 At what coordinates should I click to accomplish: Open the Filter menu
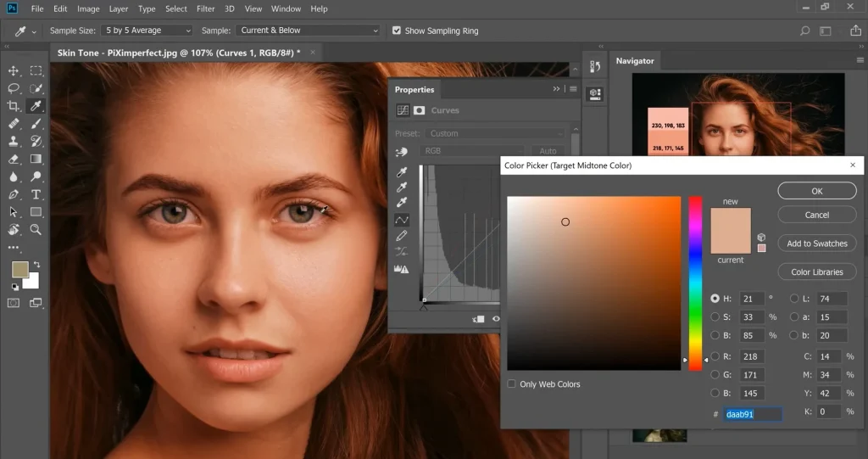pos(205,8)
